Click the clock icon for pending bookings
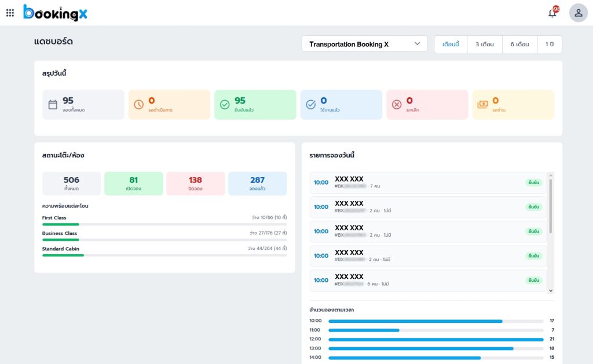The height and width of the screenshot is (364, 593). (x=138, y=105)
